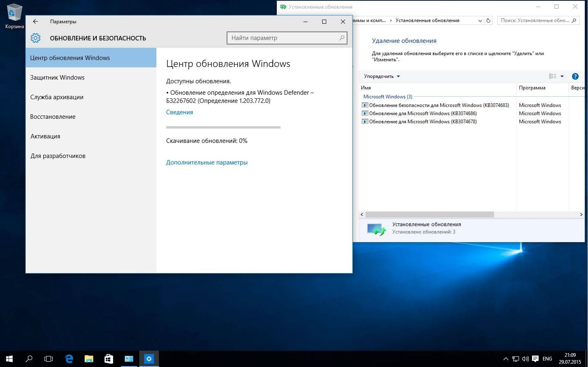This screenshot has width=588, height=367.
Task: Click Microsoft Windows program cell for KB3074683
Action: [x=540, y=105]
